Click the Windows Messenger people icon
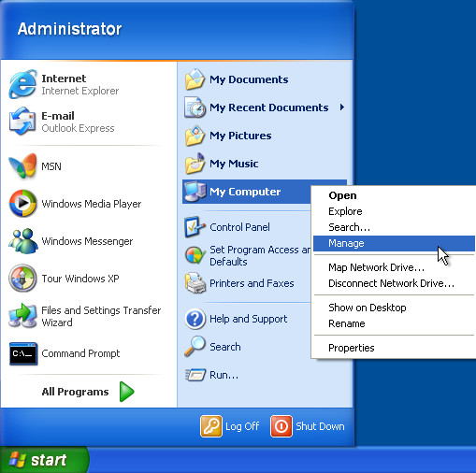 tap(23, 241)
